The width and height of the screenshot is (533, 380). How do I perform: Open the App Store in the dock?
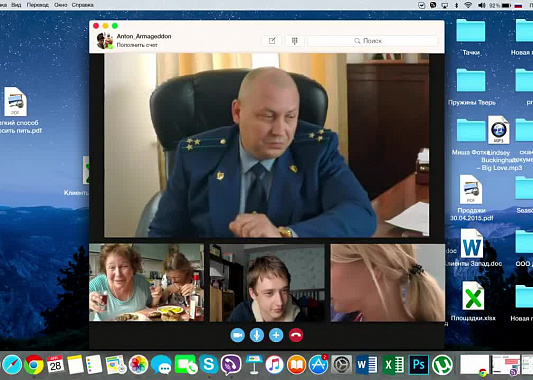pos(319,364)
